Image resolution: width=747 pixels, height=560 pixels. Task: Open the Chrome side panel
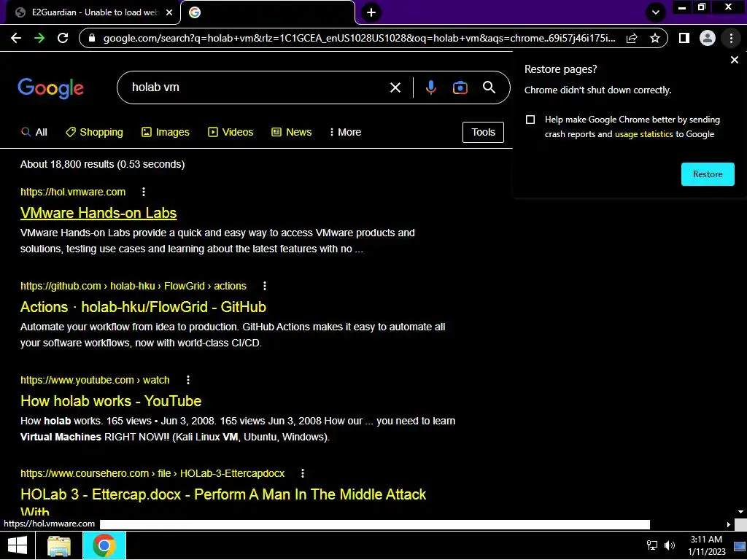click(x=684, y=38)
